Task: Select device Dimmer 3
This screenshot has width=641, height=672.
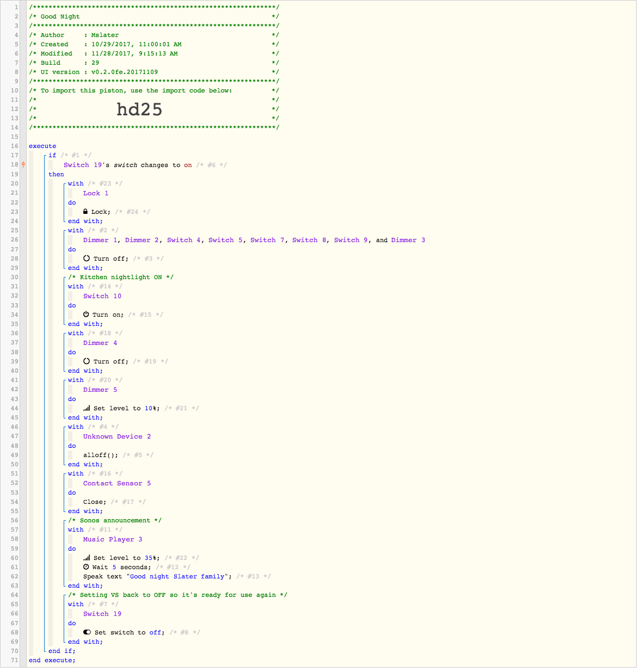Action: [x=408, y=240]
